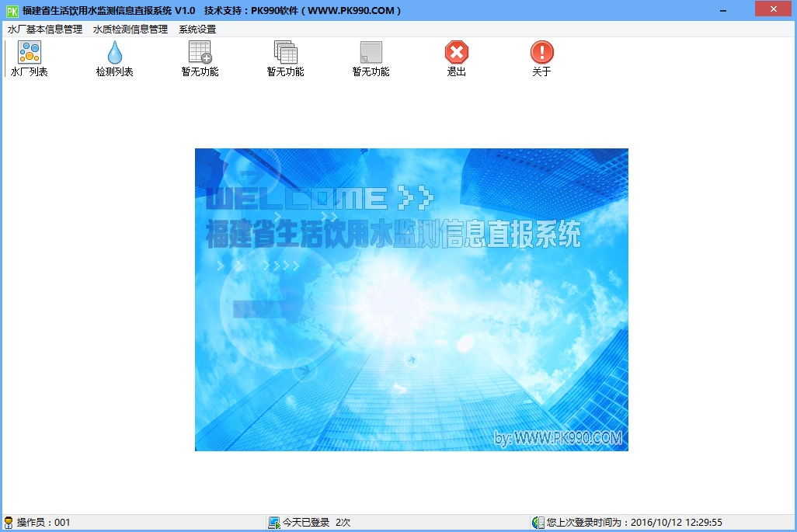Open the 水厂基本信息管理 menu
This screenshot has width=797, height=532.
coord(45,30)
